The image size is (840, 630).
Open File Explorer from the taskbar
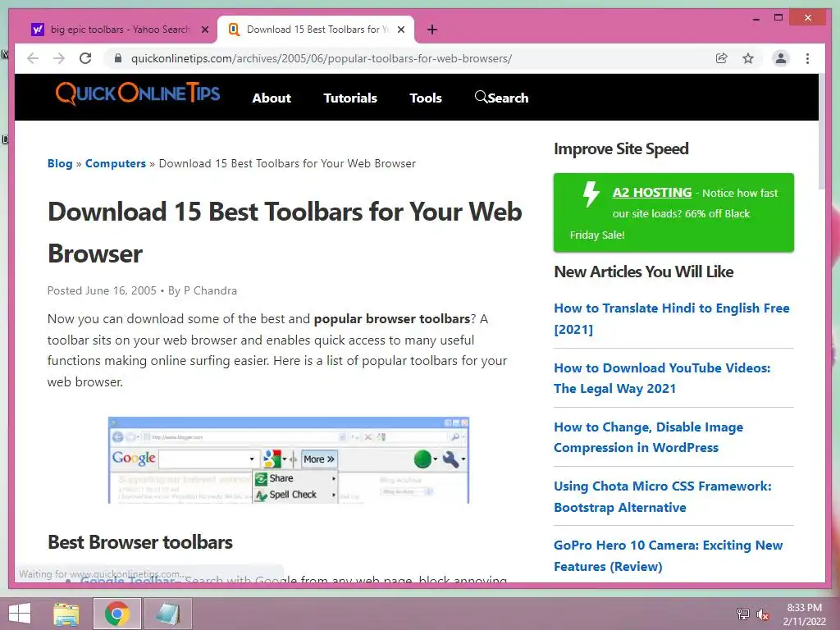click(x=66, y=614)
